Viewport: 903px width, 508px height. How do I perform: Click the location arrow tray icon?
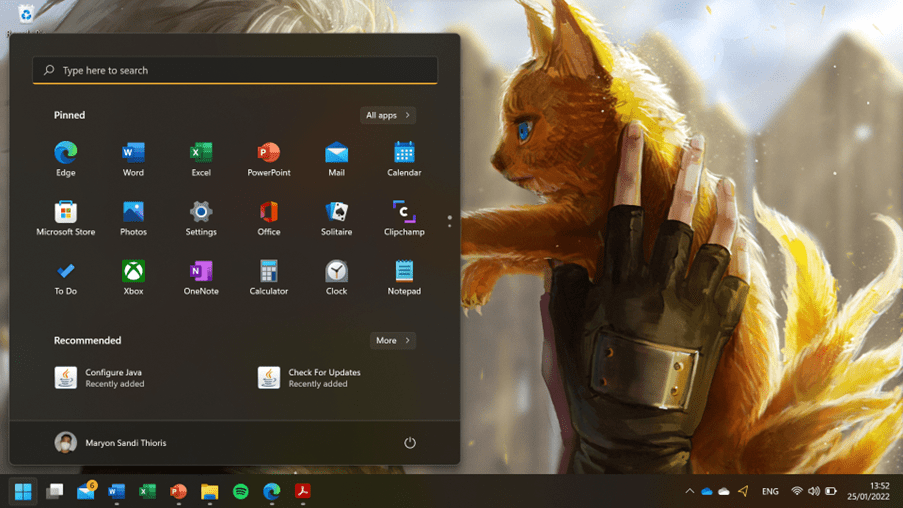tap(743, 491)
